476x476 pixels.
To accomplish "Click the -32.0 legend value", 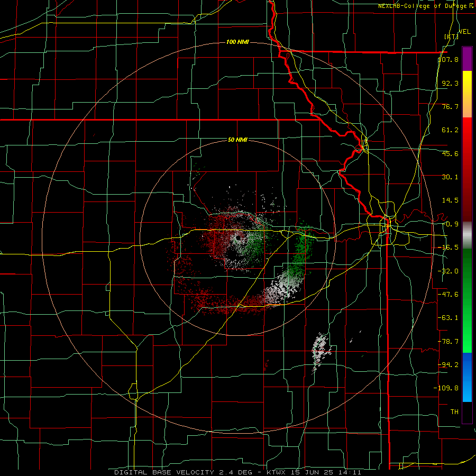I will click(x=448, y=271).
